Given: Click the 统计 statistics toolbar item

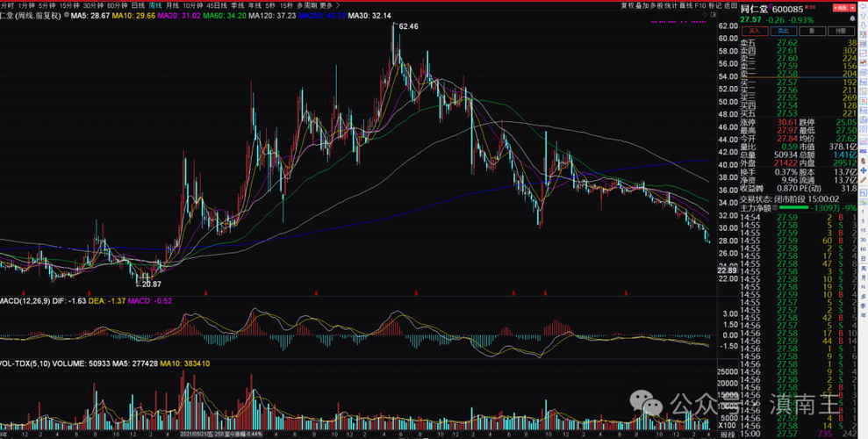Looking at the screenshot, I should pos(671,5).
